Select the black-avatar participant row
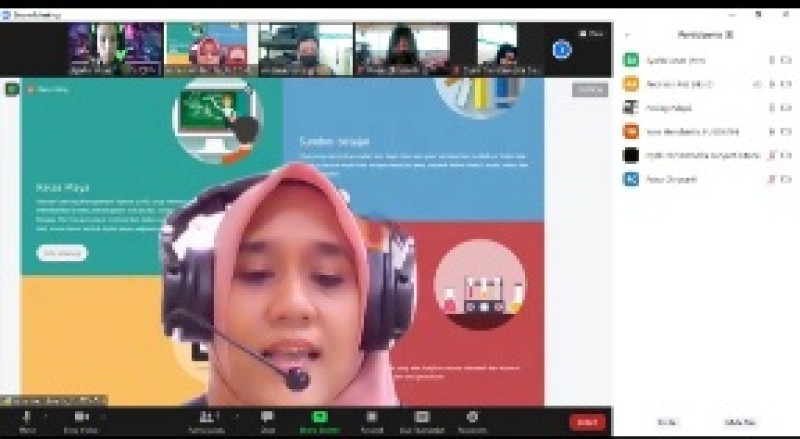 point(707,155)
